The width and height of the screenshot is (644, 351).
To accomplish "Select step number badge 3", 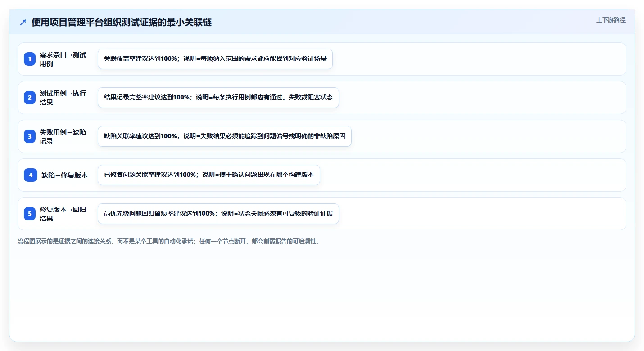I will [x=30, y=136].
